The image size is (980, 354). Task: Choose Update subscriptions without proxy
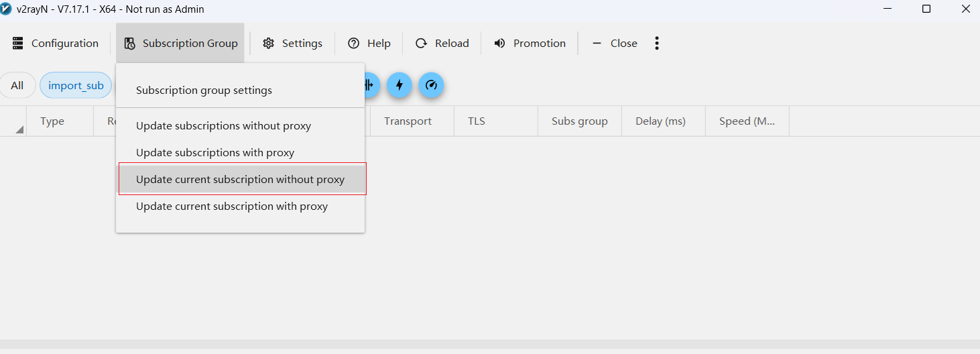tap(223, 126)
